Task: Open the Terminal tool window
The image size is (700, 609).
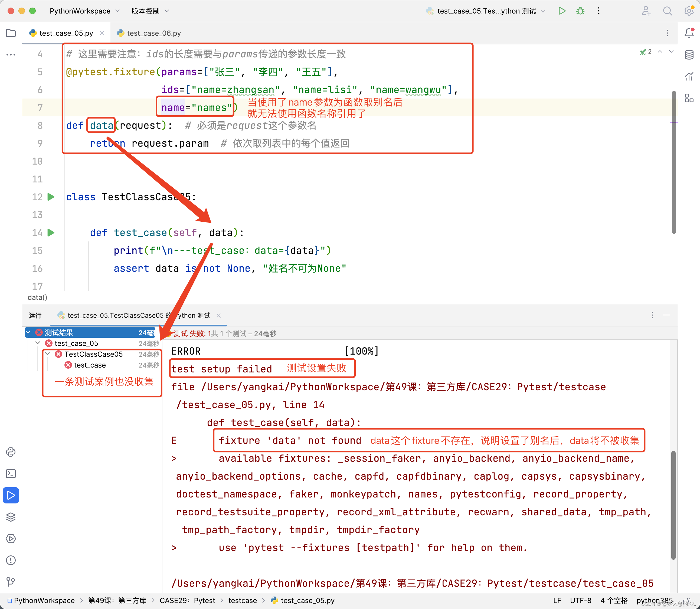Action: click(x=11, y=474)
